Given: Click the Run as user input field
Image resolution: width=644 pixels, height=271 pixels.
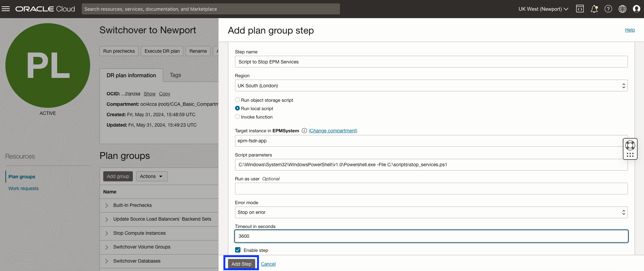Looking at the screenshot, I should pos(431,188).
